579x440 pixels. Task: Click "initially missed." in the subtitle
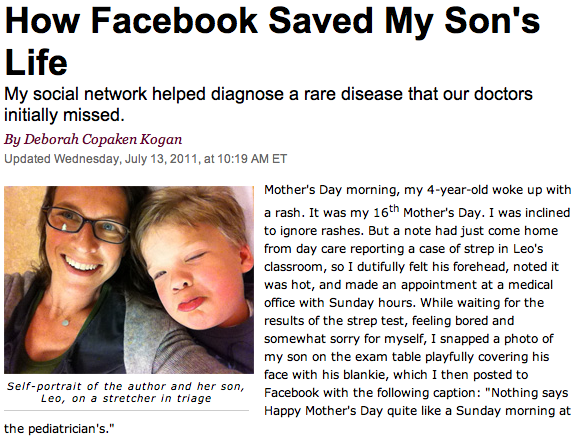(64, 115)
